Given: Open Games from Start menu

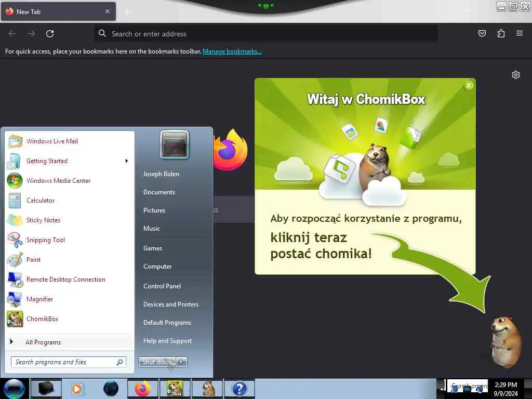Looking at the screenshot, I should 153,248.
